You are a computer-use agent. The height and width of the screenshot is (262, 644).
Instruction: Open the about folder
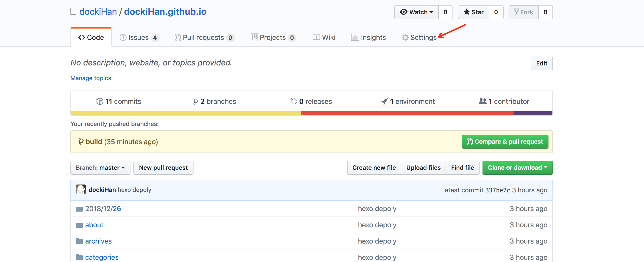point(94,225)
